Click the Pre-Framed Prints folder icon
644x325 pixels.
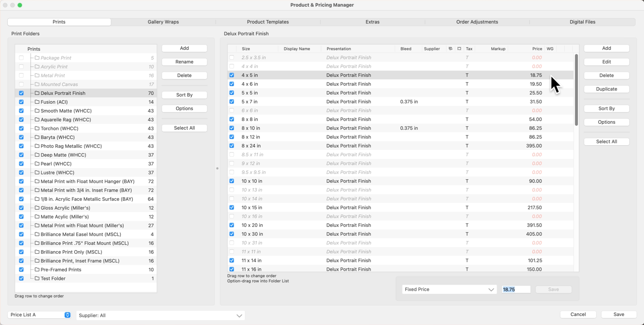pos(37,269)
